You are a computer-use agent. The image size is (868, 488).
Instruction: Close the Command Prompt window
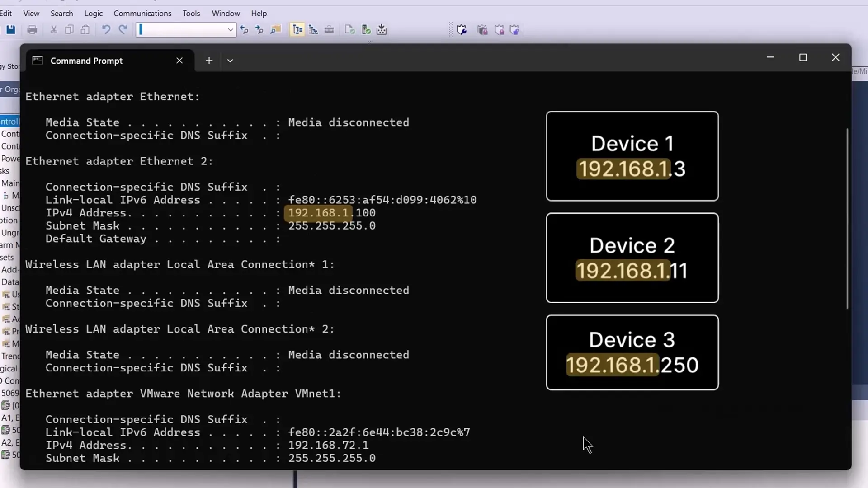[x=835, y=57]
